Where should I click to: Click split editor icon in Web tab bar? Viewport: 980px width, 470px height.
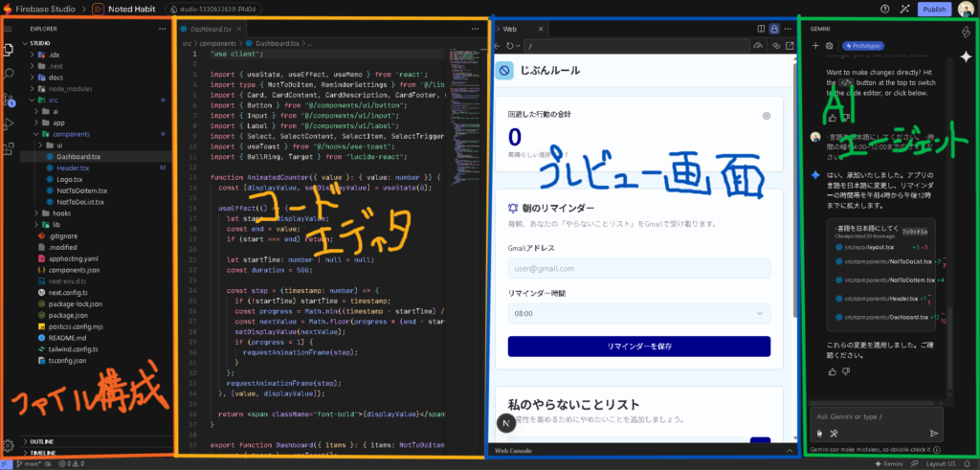[x=761, y=29]
